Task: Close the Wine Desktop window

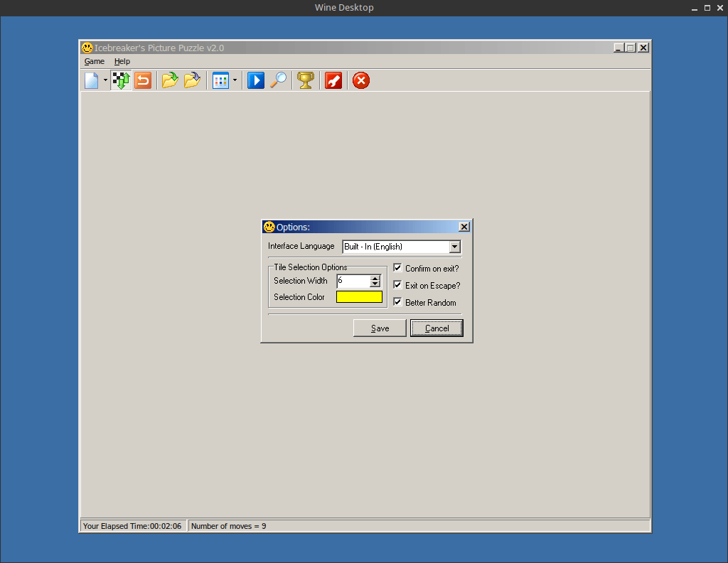Action: 721,8
